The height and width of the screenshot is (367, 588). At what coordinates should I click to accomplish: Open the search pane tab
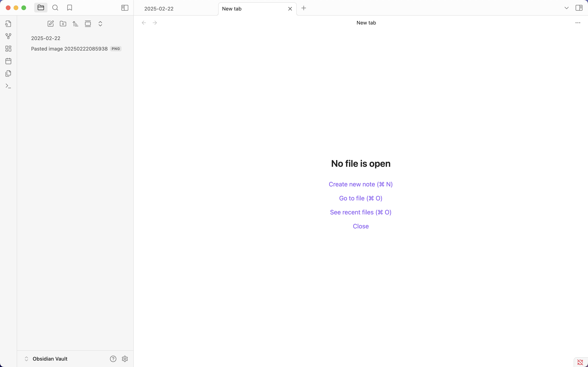[x=55, y=8]
